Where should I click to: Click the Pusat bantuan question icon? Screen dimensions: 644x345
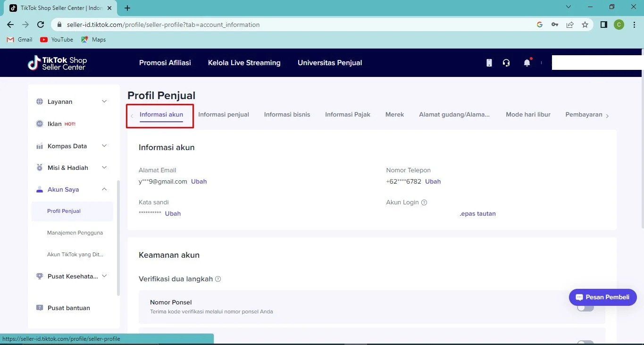[40, 308]
